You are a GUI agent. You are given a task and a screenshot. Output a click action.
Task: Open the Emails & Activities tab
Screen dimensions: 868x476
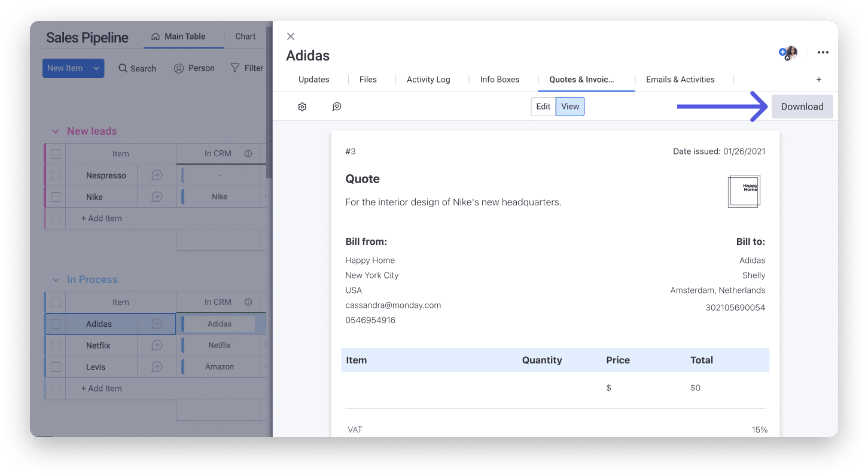(680, 80)
